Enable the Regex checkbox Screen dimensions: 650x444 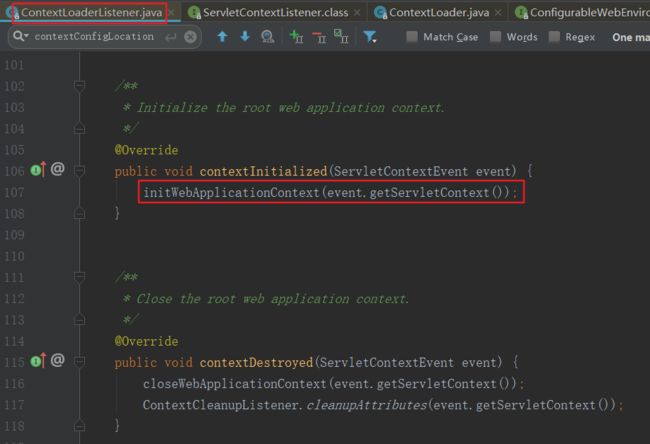tap(555, 37)
